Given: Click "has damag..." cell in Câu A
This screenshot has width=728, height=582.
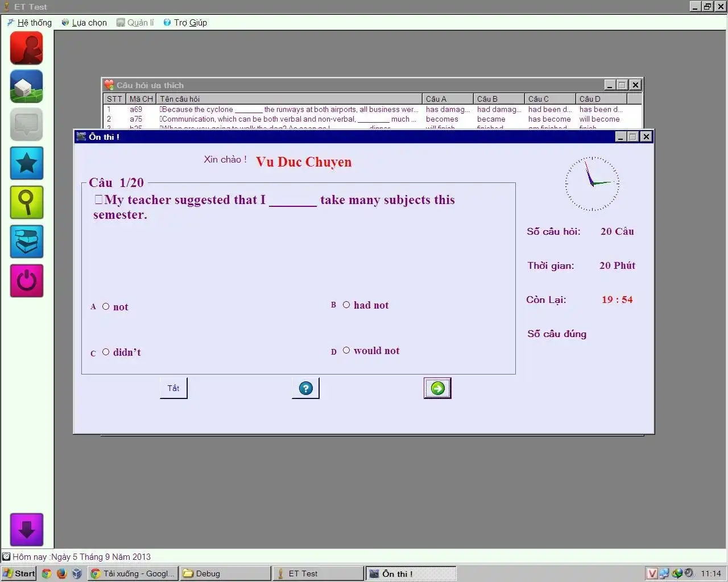Looking at the screenshot, I should point(448,110).
